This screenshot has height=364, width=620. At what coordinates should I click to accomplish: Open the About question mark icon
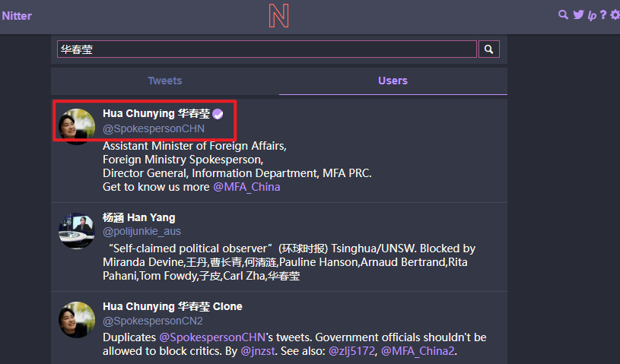tap(603, 15)
